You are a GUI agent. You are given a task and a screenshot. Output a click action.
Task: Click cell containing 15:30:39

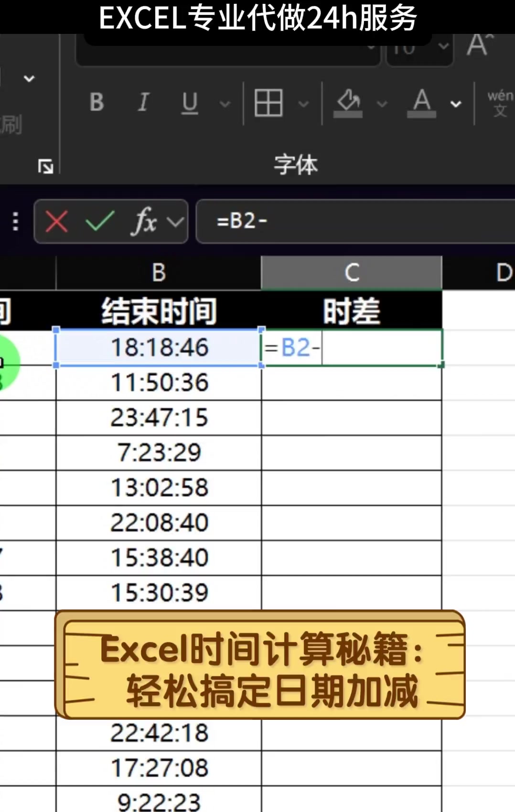[159, 593]
